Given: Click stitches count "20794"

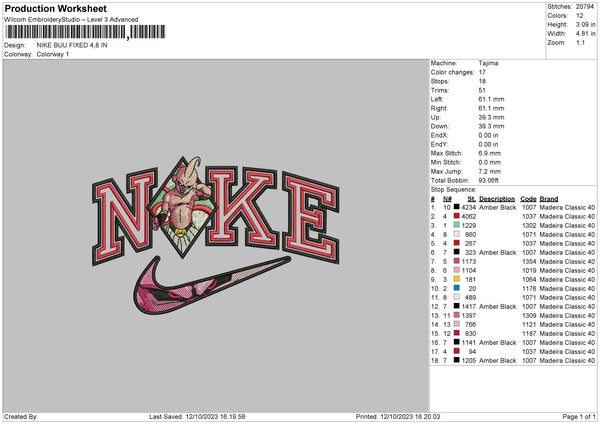Looking at the screenshot, I should pyautogui.click(x=585, y=7).
